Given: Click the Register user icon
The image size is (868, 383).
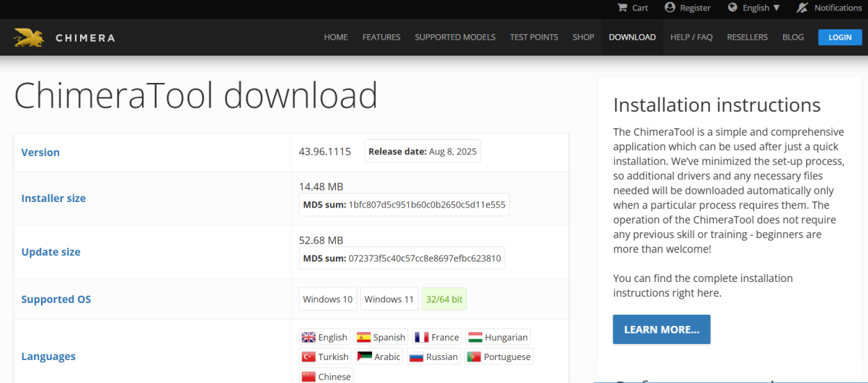Looking at the screenshot, I should tap(670, 8).
